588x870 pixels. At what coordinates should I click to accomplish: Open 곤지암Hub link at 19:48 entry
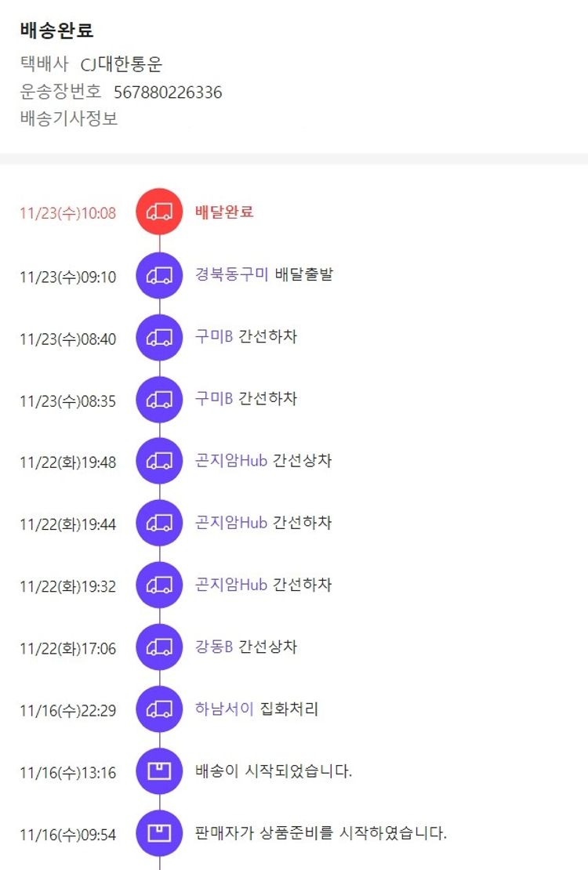231,460
